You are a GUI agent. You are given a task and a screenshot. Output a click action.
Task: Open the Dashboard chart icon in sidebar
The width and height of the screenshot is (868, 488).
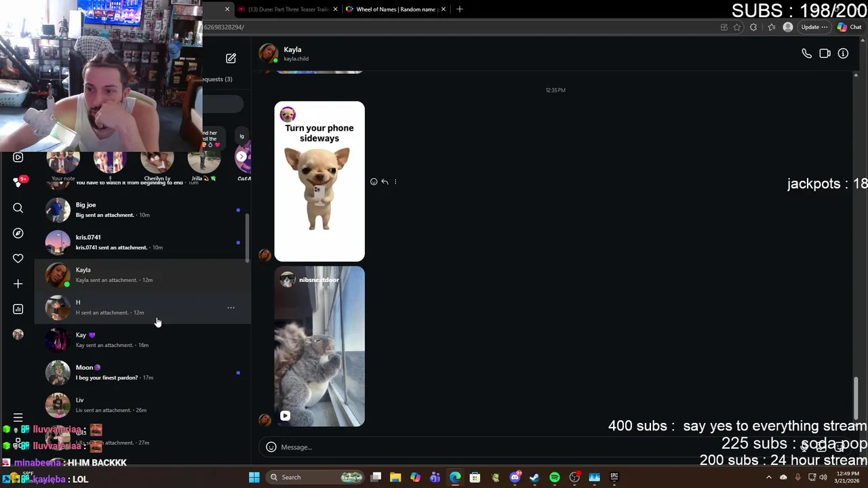pos(18,309)
